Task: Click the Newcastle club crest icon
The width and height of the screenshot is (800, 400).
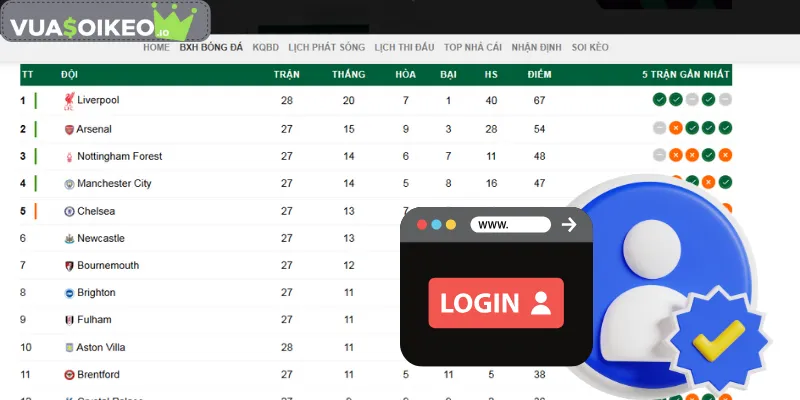Action: pos(69,239)
